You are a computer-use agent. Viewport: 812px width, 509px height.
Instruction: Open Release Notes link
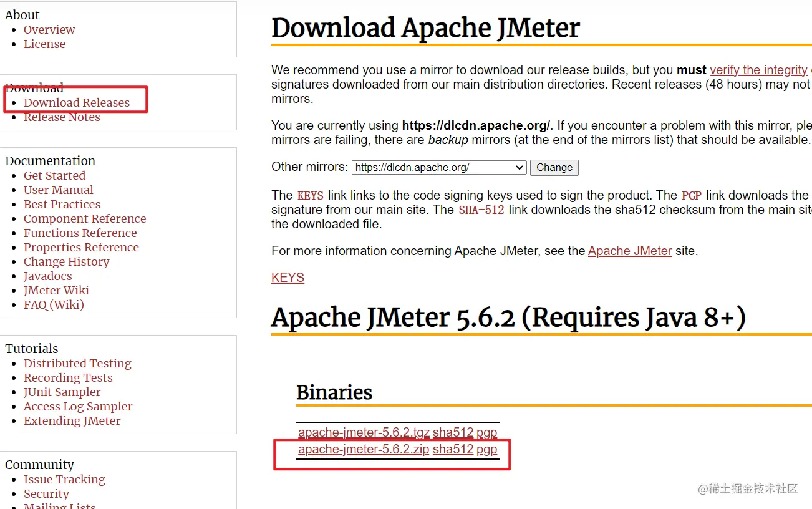point(62,117)
